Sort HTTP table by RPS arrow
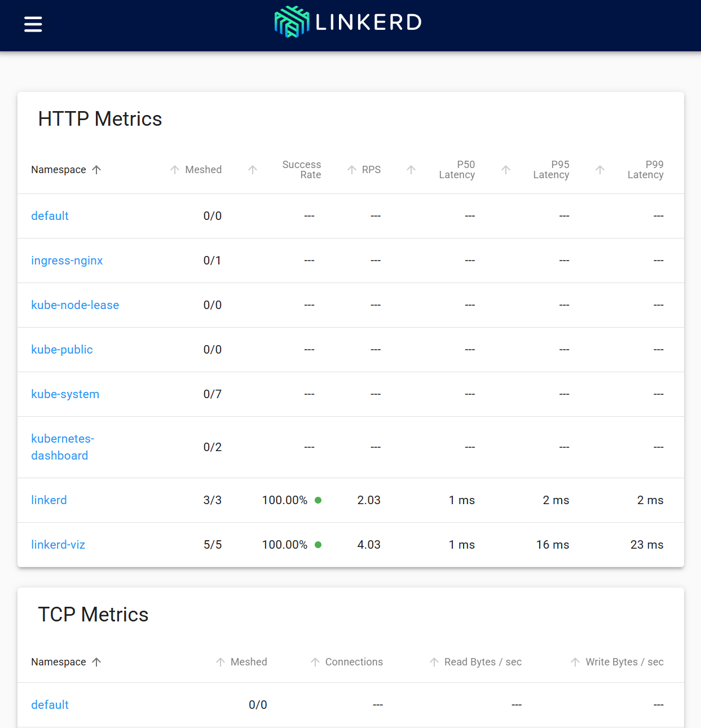The height and width of the screenshot is (728, 701). [x=352, y=170]
